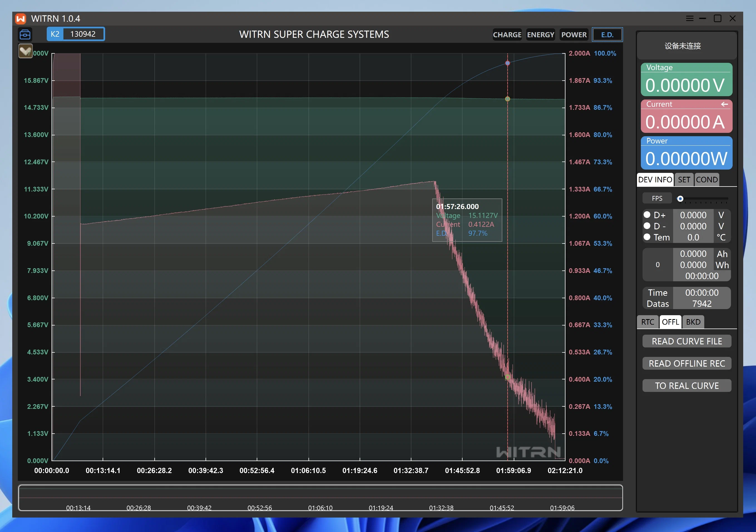
Task: Switch to the OFFL tab
Action: pyautogui.click(x=670, y=322)
